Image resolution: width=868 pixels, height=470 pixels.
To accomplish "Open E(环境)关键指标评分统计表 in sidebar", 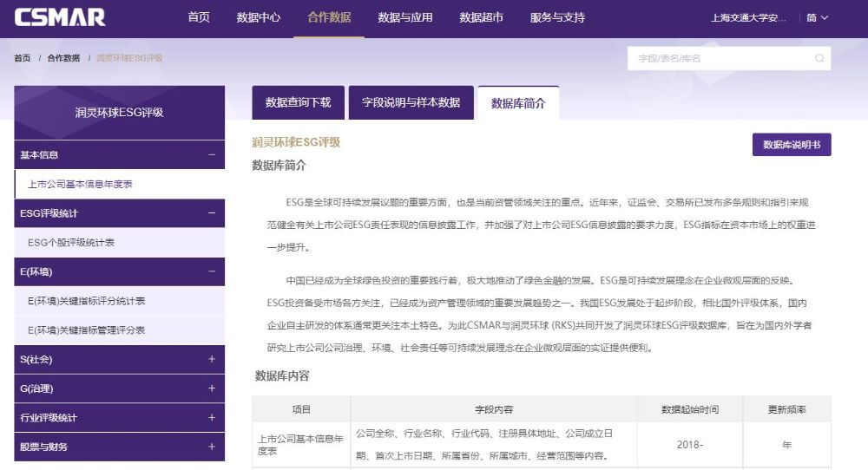I will [119, 301].
